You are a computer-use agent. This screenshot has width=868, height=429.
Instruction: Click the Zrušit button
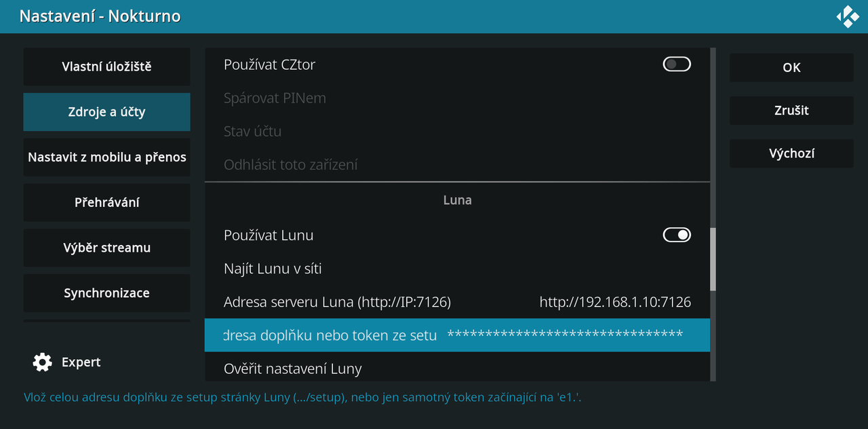coord(791,111)
